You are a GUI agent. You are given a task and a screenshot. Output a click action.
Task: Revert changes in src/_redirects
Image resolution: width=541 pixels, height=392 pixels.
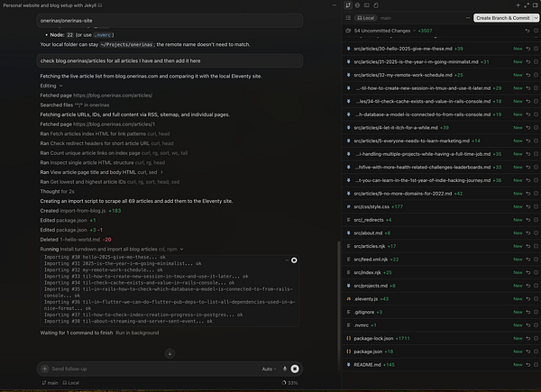coord(528,220)
